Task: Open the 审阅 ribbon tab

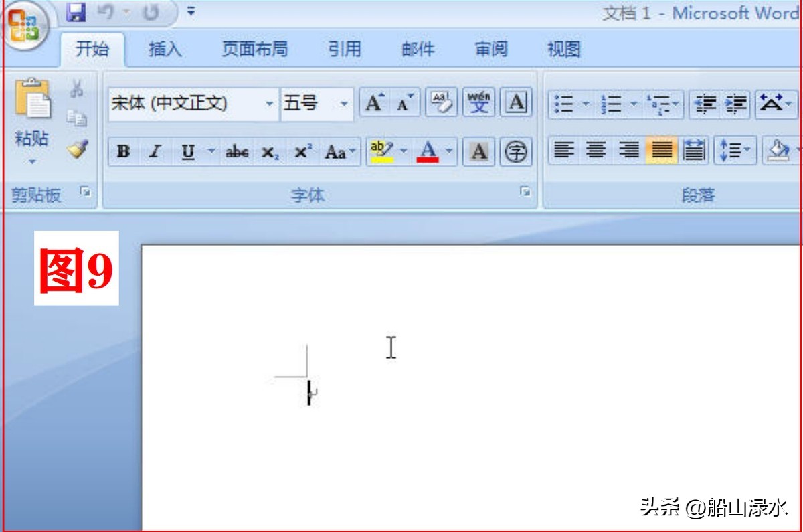Action: tap(492, 50)
